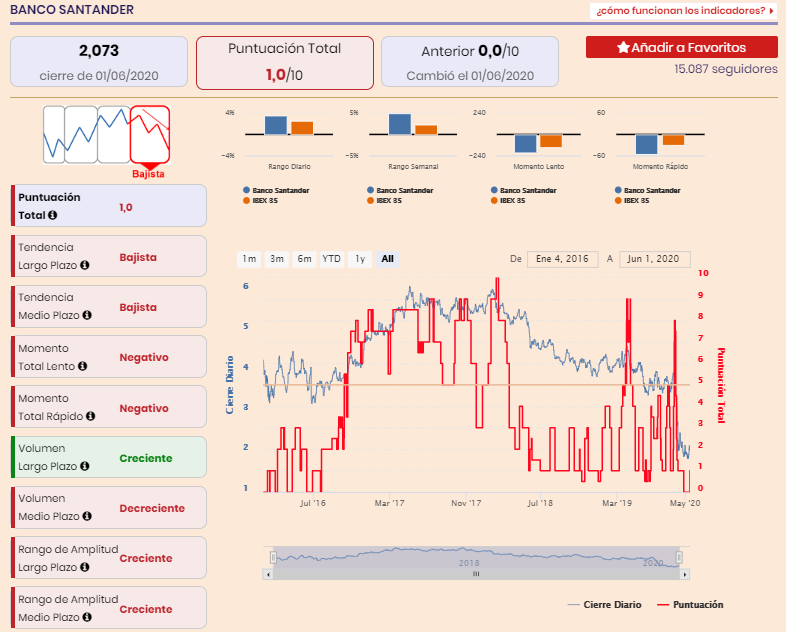The height and width of the screenshot is (632, 786).
Task: Click info icon for Momento Total Lento
Action: [83, 366]
